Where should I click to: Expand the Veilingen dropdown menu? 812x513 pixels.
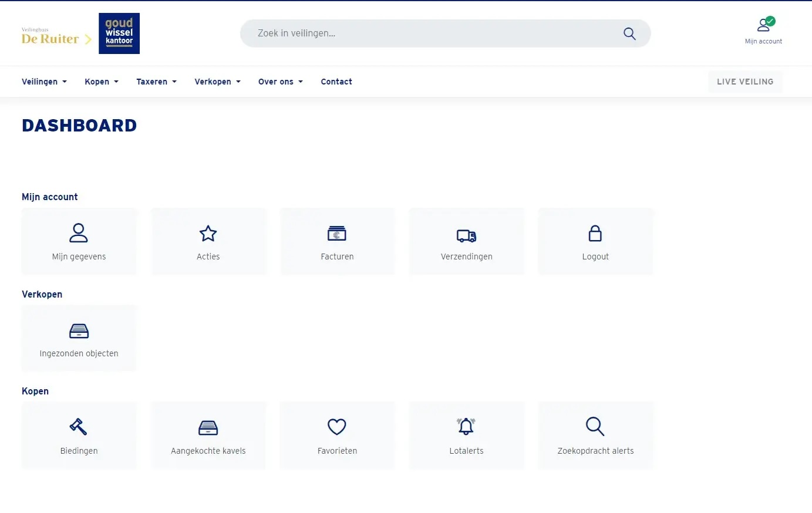click(44, 82)
